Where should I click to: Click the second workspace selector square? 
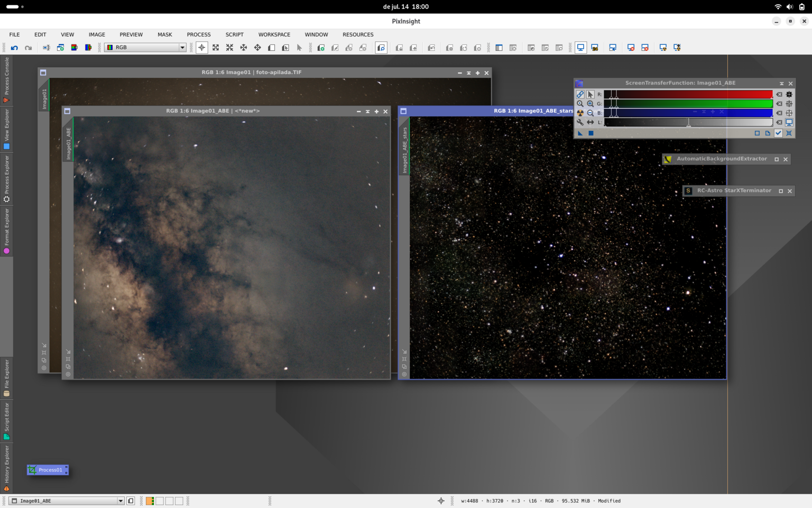point(160,501)
